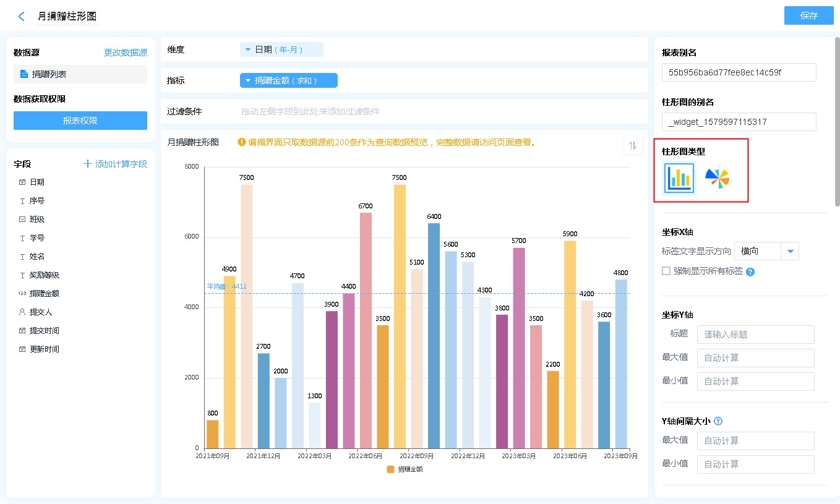Select the bar chart type icon

click(x=679, y=178)
